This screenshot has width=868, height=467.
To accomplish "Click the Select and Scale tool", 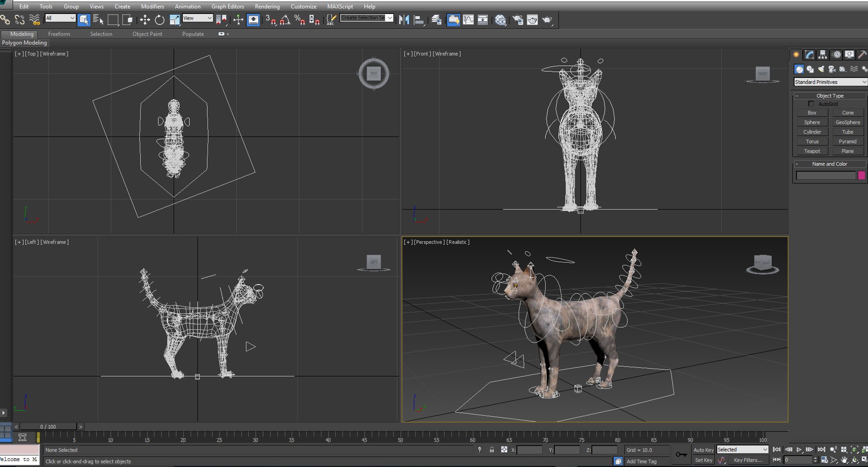I will pyautogui.click(x=175, y=19).
